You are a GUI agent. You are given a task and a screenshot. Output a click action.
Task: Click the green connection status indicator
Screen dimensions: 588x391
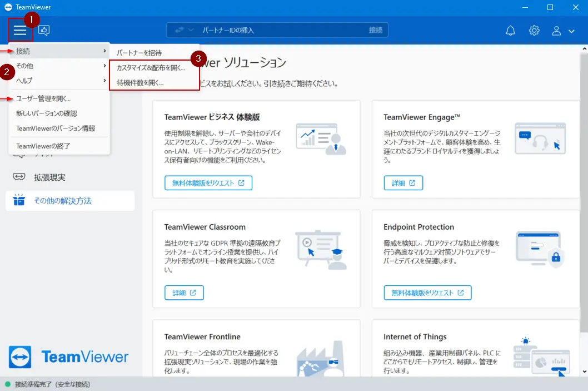(x=7, y=384)
